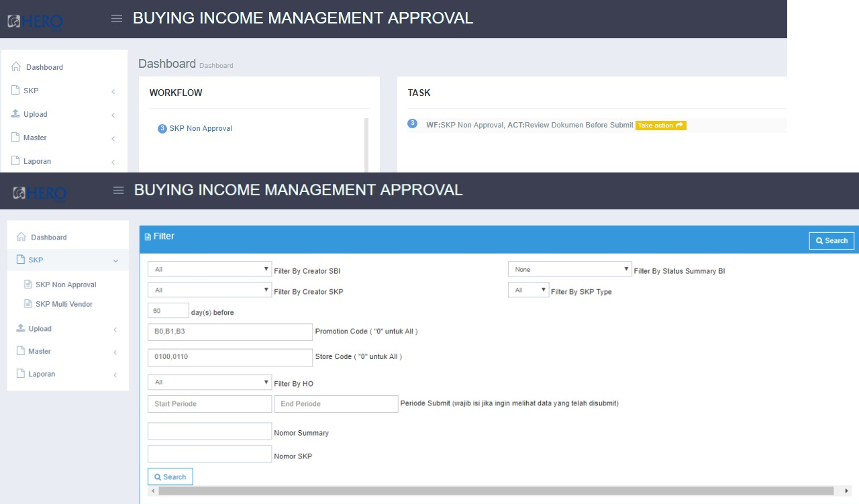The height and width of the screenshot is (504, 859).
Task: Click the day(s) before input field
Action: [x=168, y=311]
